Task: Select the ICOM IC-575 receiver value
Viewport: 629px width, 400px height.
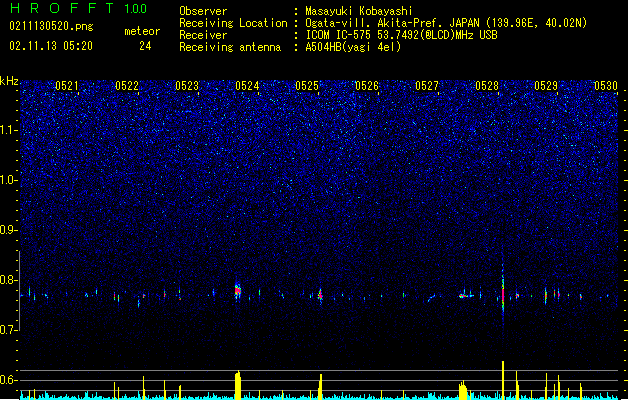Action: tap(401, 35)
